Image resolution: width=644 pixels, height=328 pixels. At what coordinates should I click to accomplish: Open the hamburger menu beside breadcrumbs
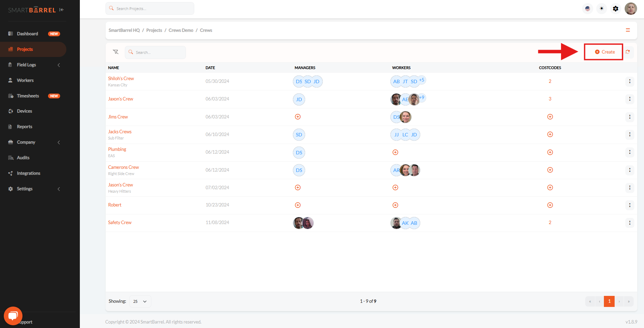tap(628, 30)
